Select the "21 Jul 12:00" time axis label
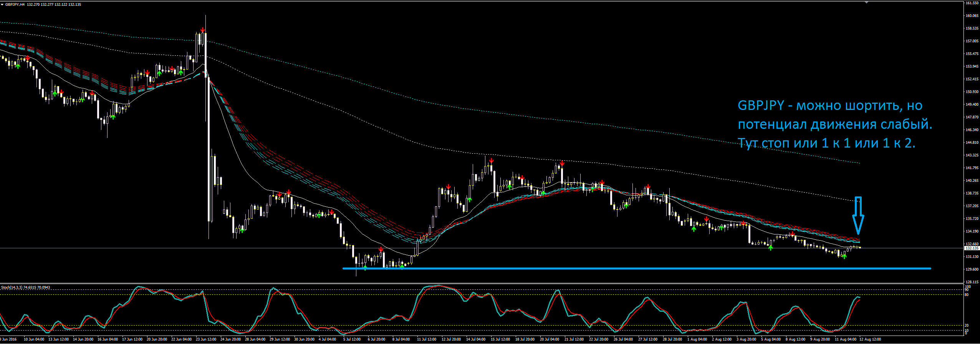The width and height of the screenshot is (980, 344). click(x=574, y=339)
